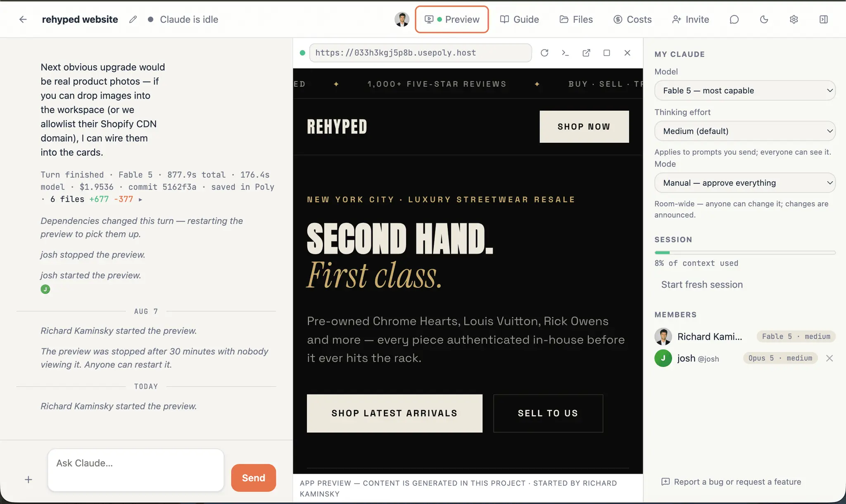Select member josh @josh

click(687, 358)
